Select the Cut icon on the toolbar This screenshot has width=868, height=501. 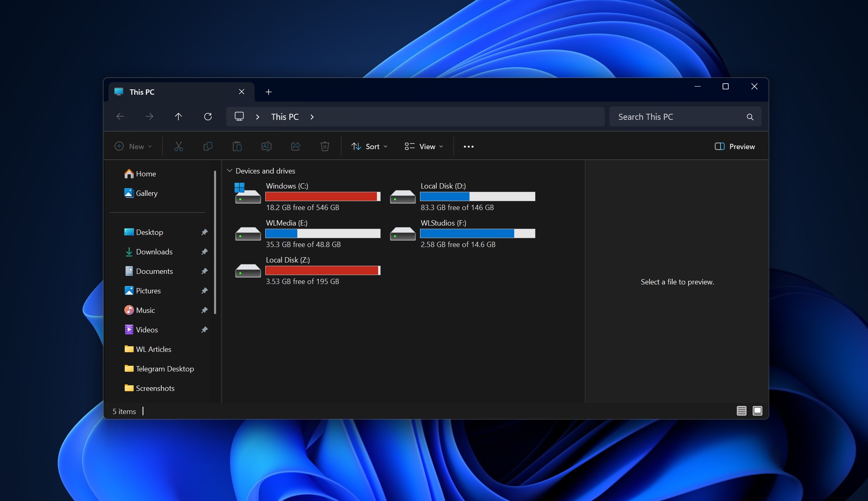[179, 146]
